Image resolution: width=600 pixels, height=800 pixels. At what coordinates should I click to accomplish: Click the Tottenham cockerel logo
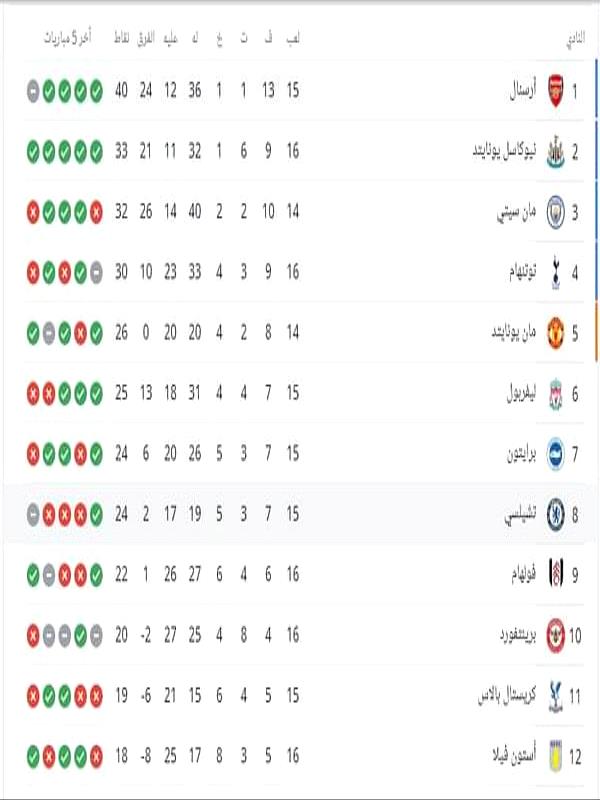(x=556, y=273)
